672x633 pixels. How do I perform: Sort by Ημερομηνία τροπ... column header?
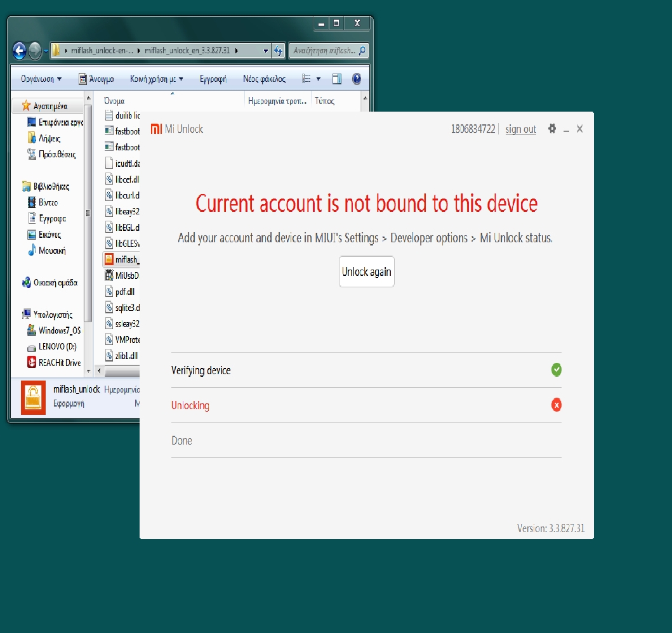[277, 101]
